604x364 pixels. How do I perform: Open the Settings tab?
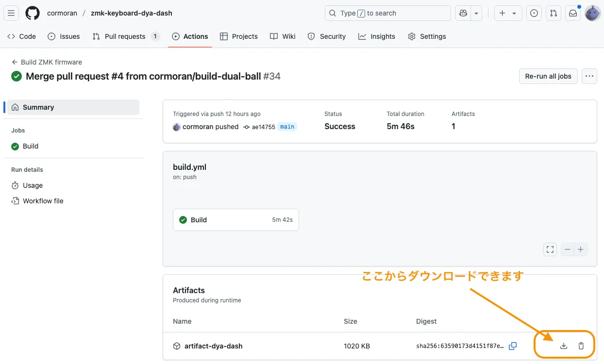tap(427, 36)
